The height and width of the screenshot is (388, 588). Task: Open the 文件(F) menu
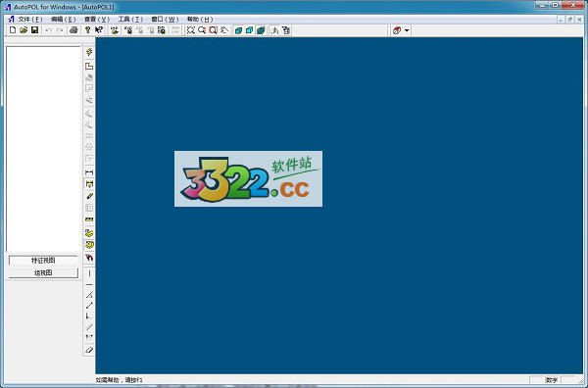tap(30, 20)
